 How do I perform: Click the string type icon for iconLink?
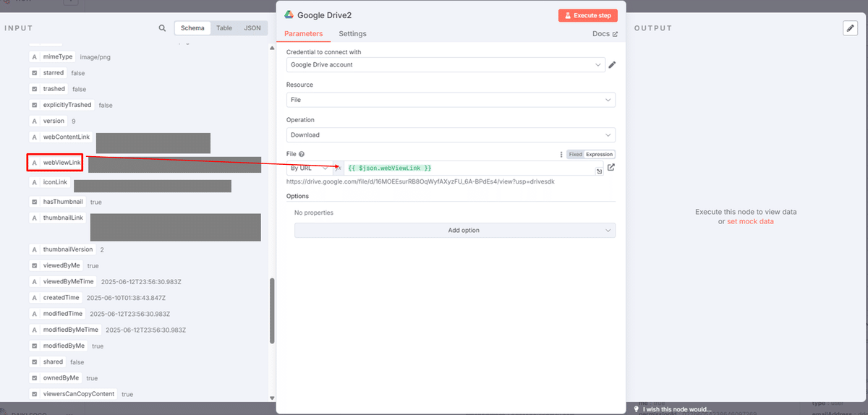pos(34,182)
